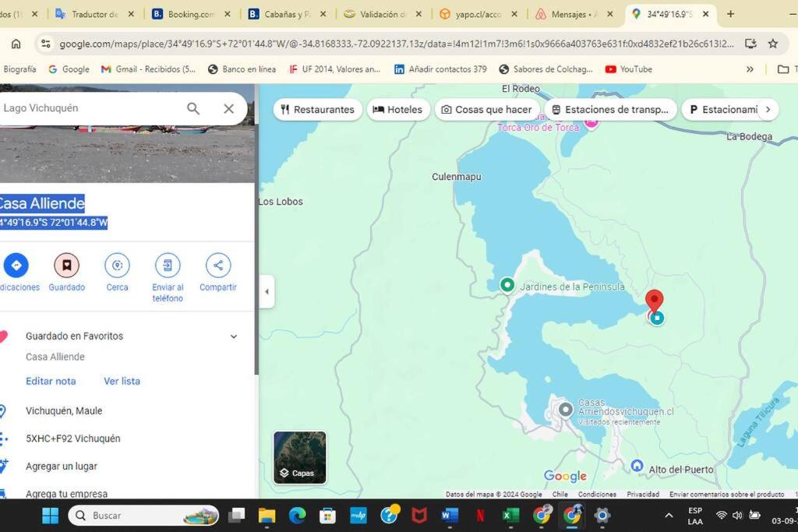Image resolution: width=798 pixels, height=532 pixels.
Task: Filter by Restaurantes chip
Action: 318,109
